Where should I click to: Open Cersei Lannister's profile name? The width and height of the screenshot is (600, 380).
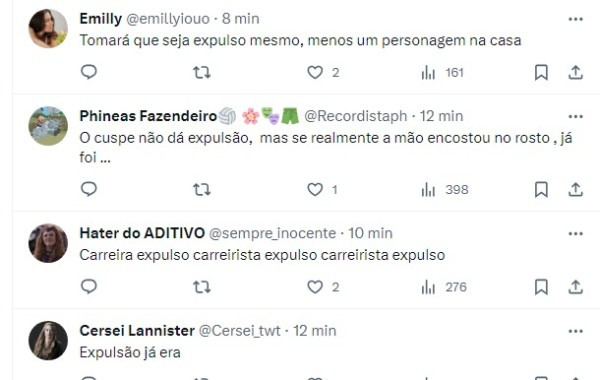137,331
